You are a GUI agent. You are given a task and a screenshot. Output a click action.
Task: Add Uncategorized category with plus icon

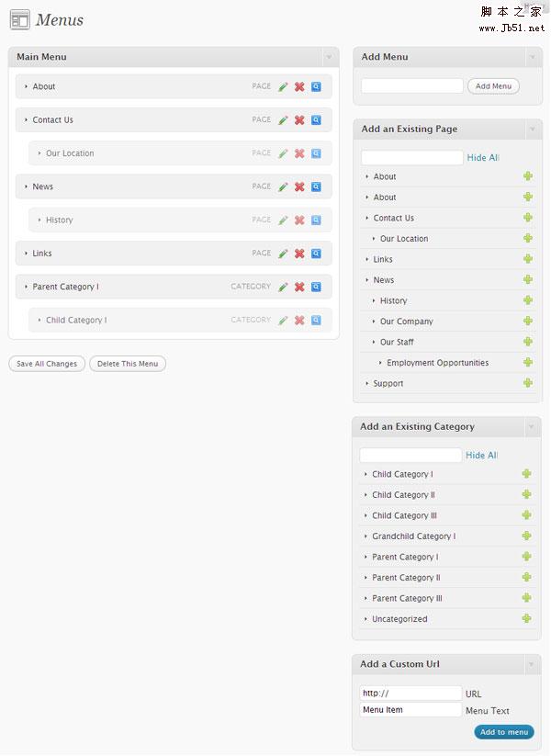527,619
